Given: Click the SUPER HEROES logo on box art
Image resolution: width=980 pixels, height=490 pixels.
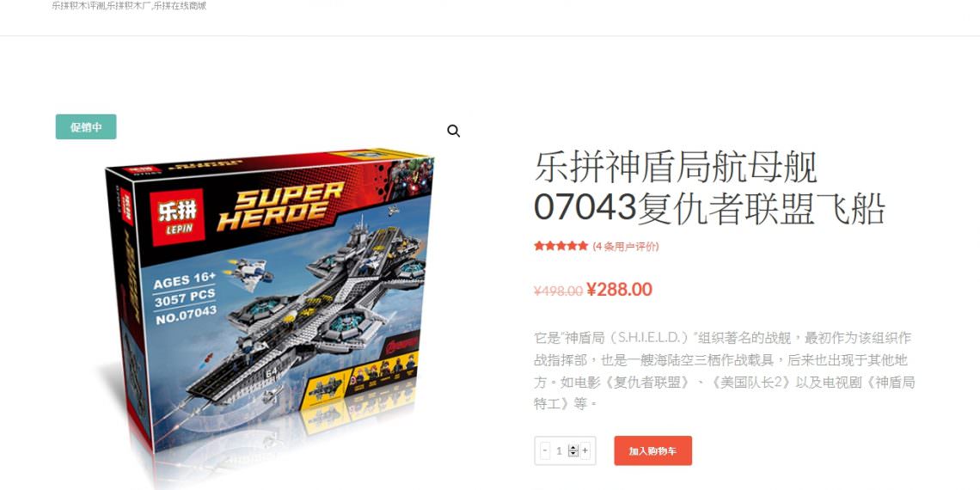Looking at the screenshot, I should [x=280, y=205].
